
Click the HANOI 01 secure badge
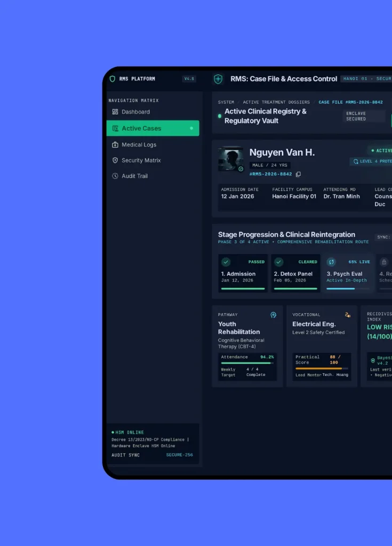click(x=366, y=79)
